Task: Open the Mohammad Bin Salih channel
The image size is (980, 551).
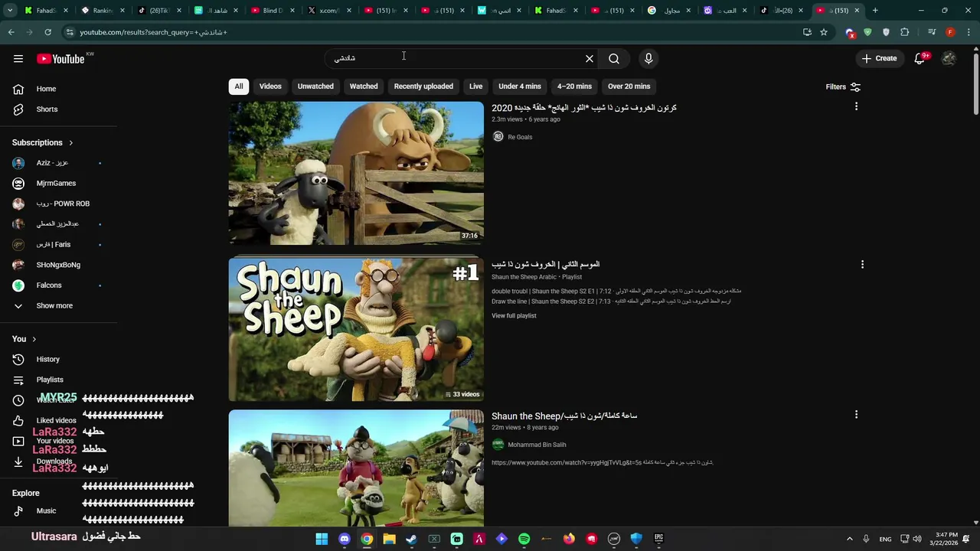Action: (x=537, y=445)
